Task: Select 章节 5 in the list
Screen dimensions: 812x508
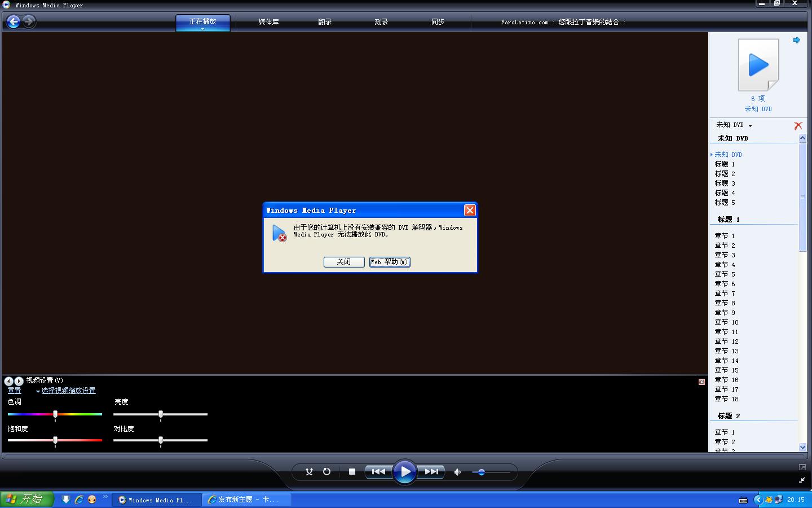Action: point(725,274)
